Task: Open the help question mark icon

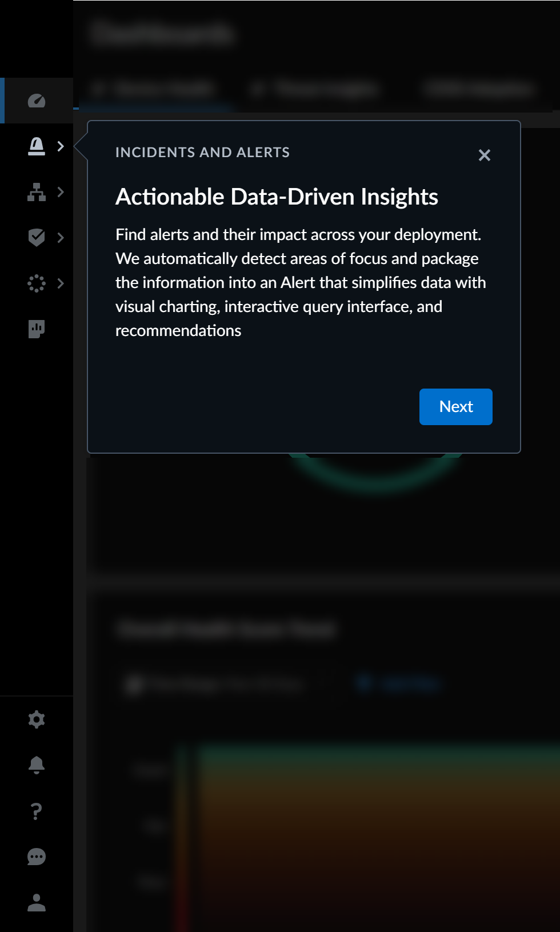Action: pyautogui.click(x=36, y=811)
